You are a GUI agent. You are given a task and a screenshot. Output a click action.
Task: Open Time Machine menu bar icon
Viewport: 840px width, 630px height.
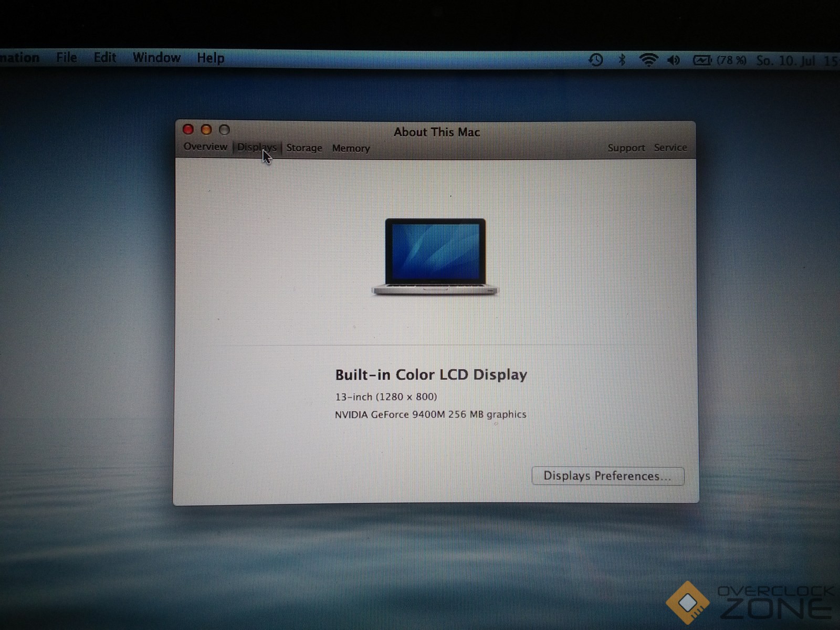(595, 60)
